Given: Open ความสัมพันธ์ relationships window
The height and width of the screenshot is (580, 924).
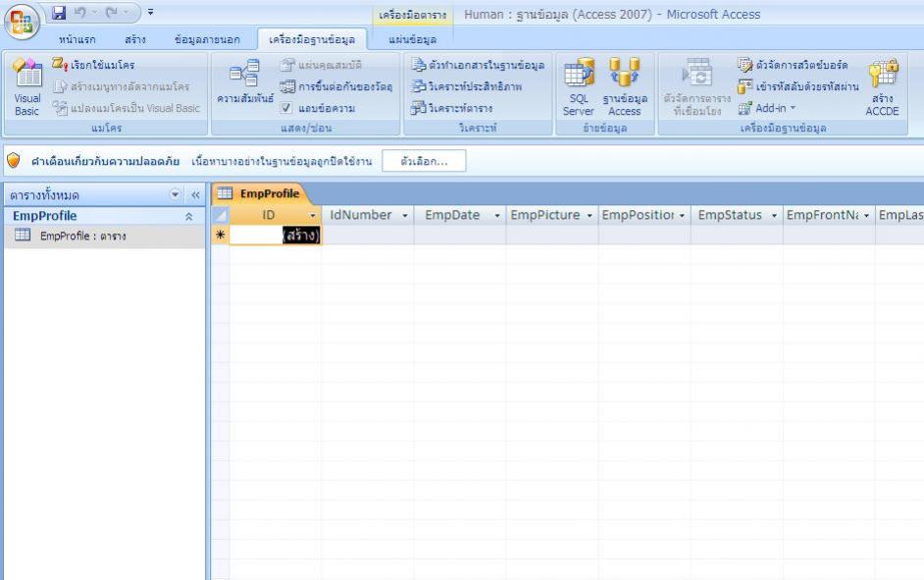Looking at the screenshot, I should click(x=244, y=82).
